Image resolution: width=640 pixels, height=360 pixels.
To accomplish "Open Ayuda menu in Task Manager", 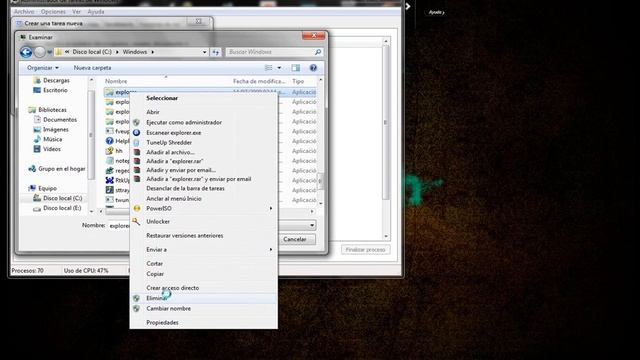I will point(96,12).
